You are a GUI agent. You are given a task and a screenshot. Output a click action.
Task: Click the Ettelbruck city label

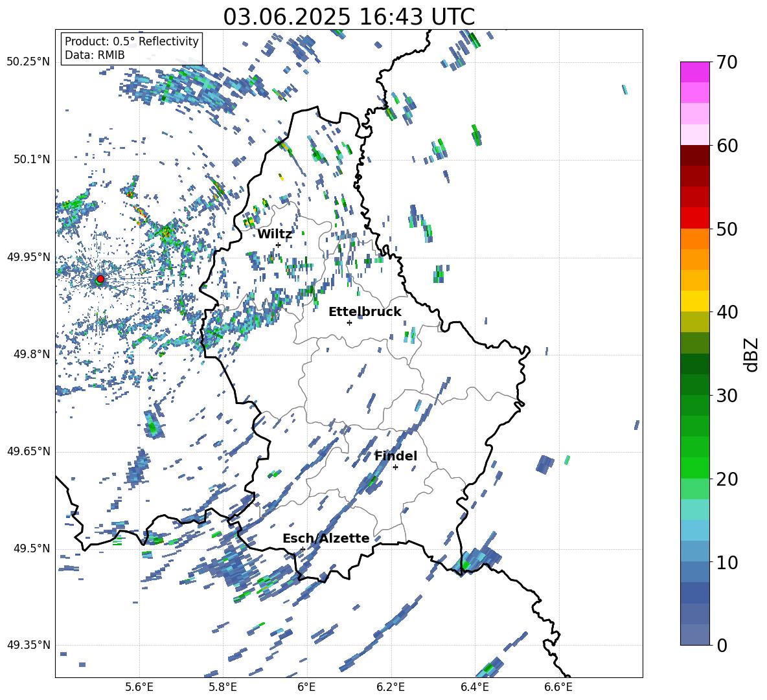365,312
